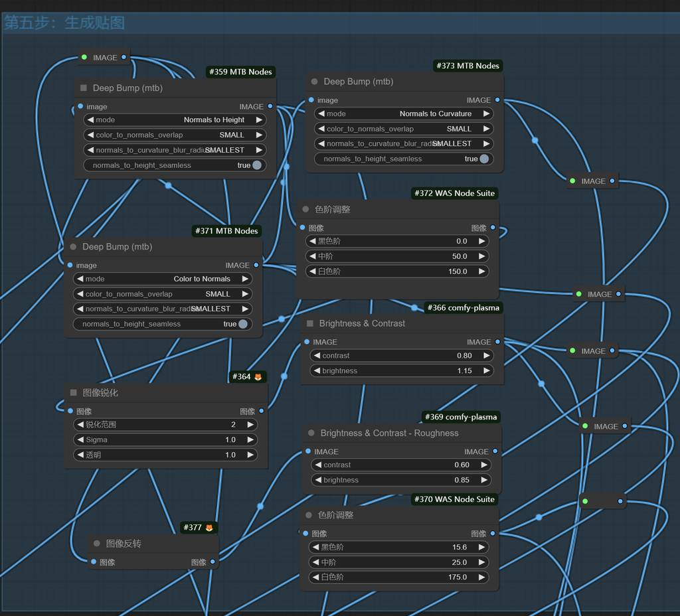The height and width of the screenshot is (616, 680).
Task: Click the 图像 output port of 图像反转
Action: 212,562
